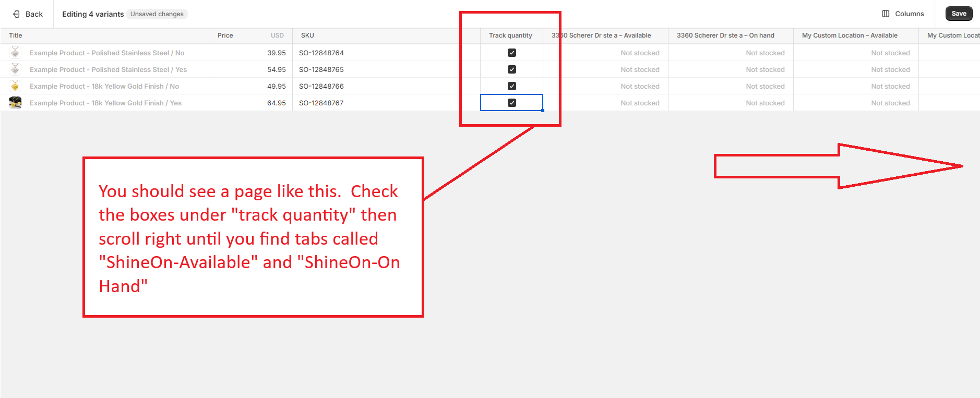
Task: Edit SKU cell SO-12848764
Action: point(386,53)
